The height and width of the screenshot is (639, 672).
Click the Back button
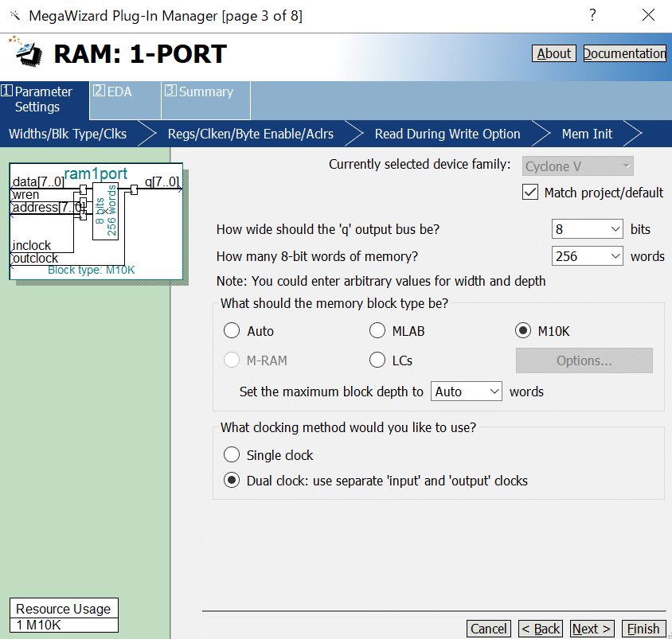[x=541, y=629]
